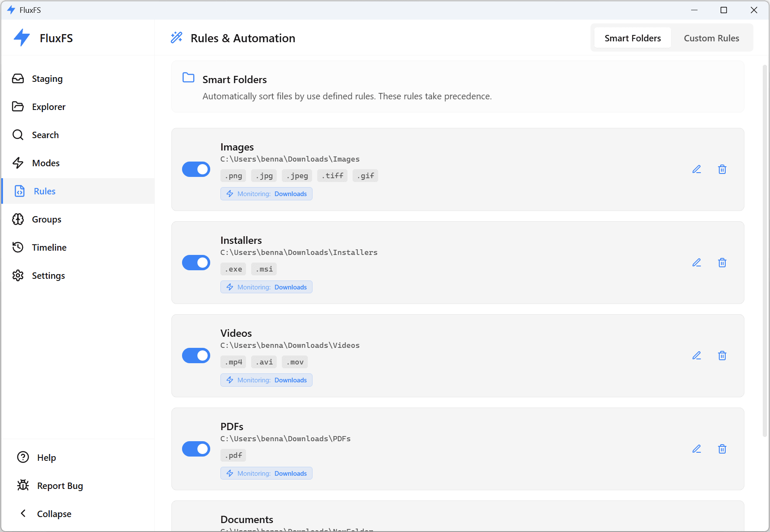Screen dimensions: 770x532
Task: Open Settings from the sidebar
Action: (48, 275)
